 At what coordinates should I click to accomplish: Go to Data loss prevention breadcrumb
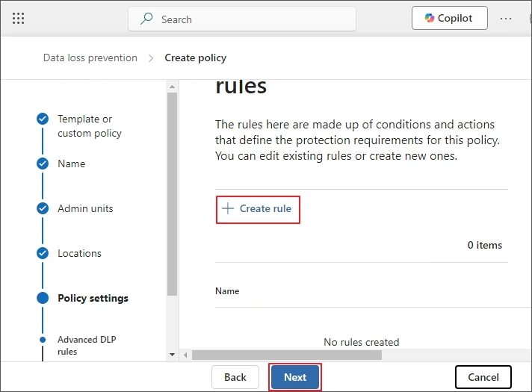point(90,57)
